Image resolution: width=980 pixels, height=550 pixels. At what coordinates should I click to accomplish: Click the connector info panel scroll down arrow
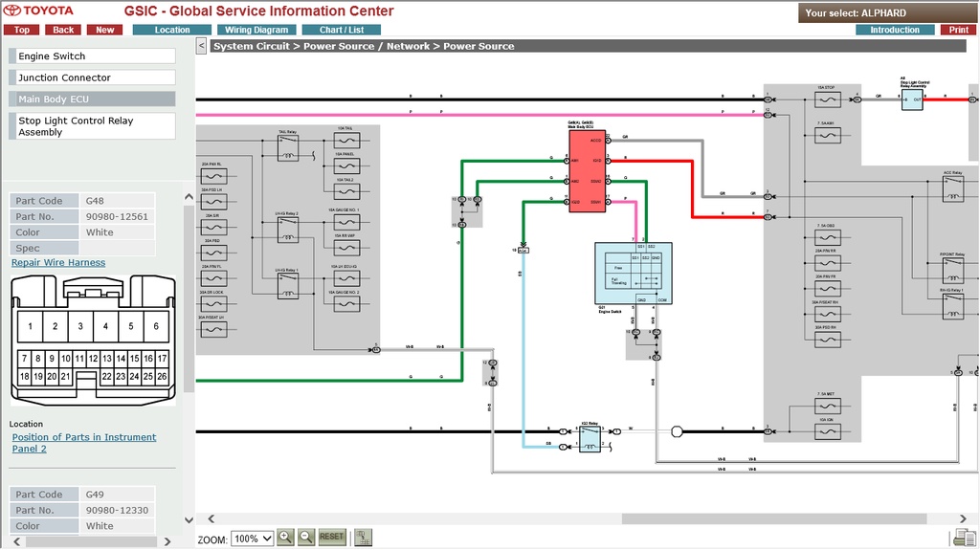point(189,520)
